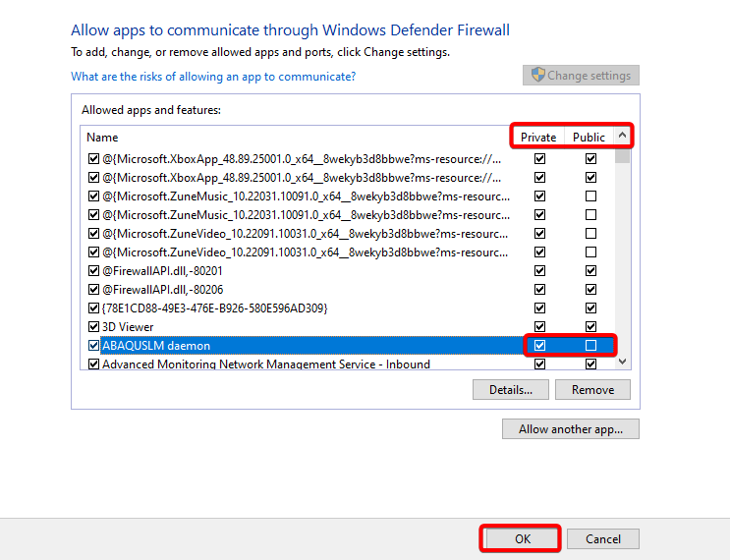730x560 pixels.
Task: Click the Cancel button
Action: (x=603, y=538)
